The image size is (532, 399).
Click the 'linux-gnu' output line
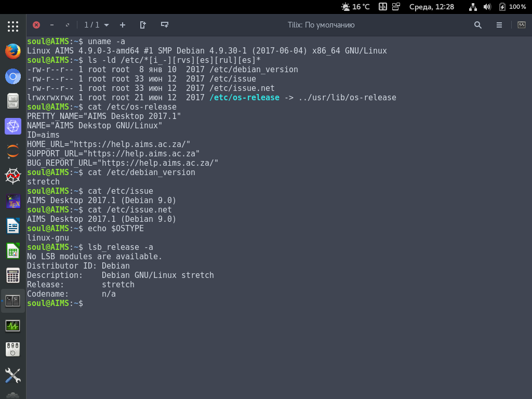pos(48,238)
